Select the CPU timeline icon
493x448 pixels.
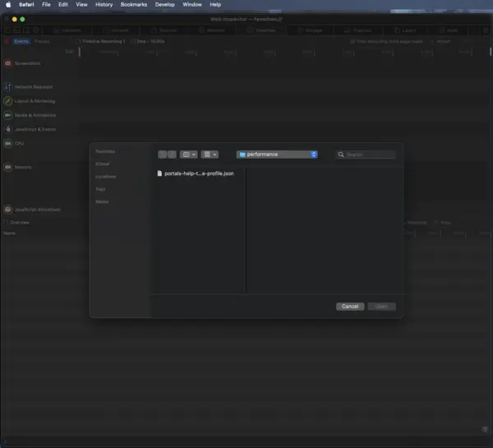click(8, 143)
